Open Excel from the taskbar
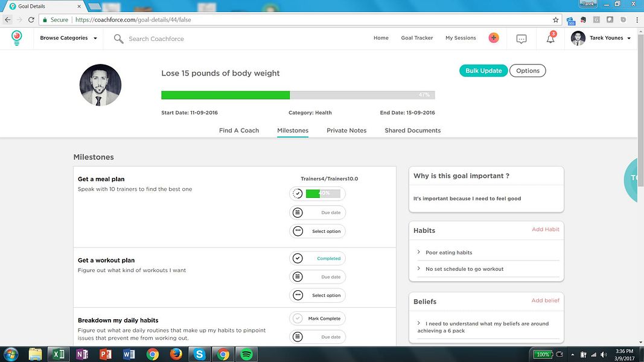Screen dimensions: 644x362 pyautogui.click(x=59, y=354)
